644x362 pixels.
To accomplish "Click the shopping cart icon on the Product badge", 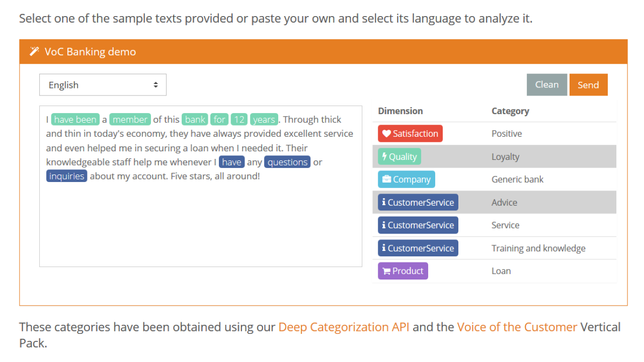I will click(x=386, y=271).
